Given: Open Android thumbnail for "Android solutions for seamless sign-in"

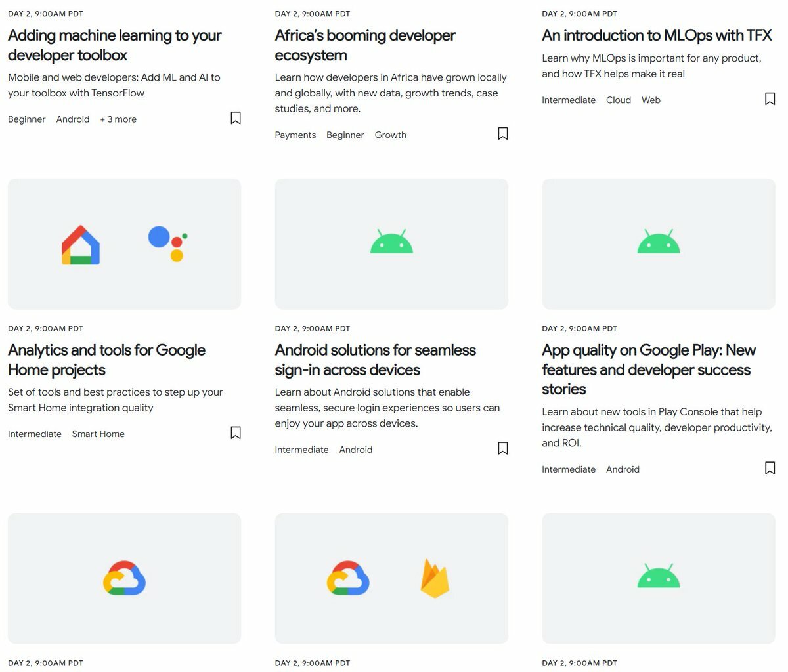Looking at the screenshot, I should pyautogui.click(x=391, y=243).
